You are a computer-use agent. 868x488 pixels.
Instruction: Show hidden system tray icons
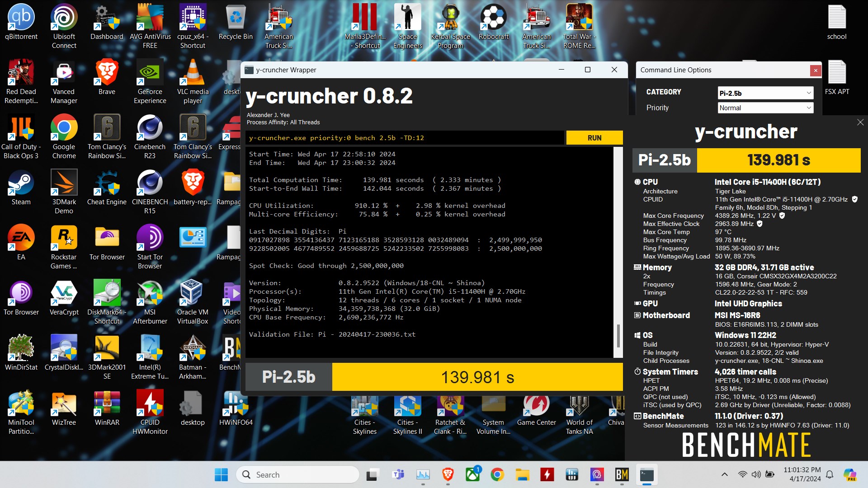click(724, 474)
